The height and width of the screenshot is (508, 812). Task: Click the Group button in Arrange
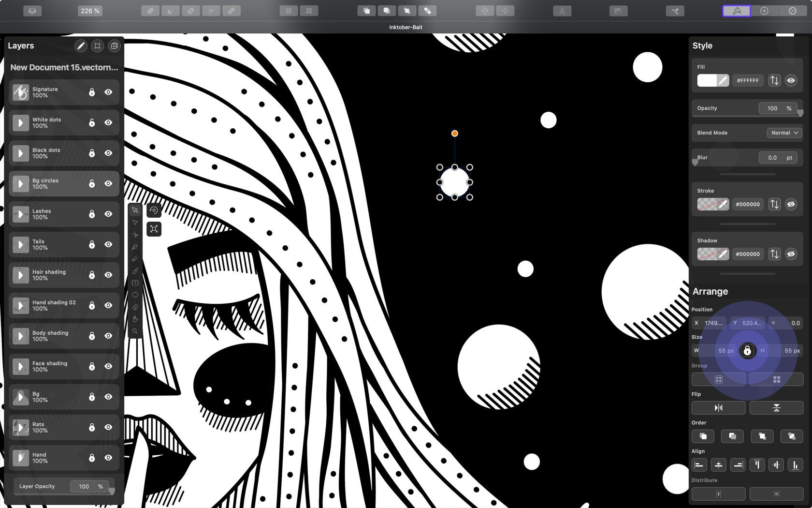[719, 379]
